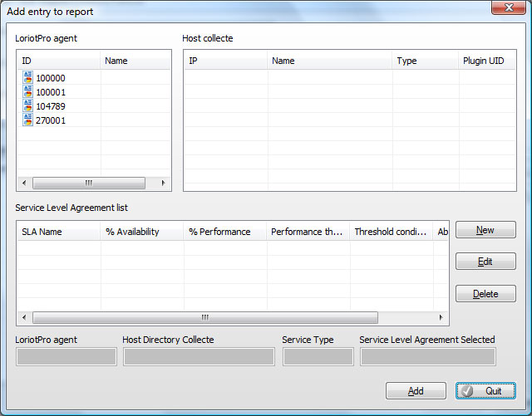Click the Host Directory Collecte field

(x=199, y=357)
